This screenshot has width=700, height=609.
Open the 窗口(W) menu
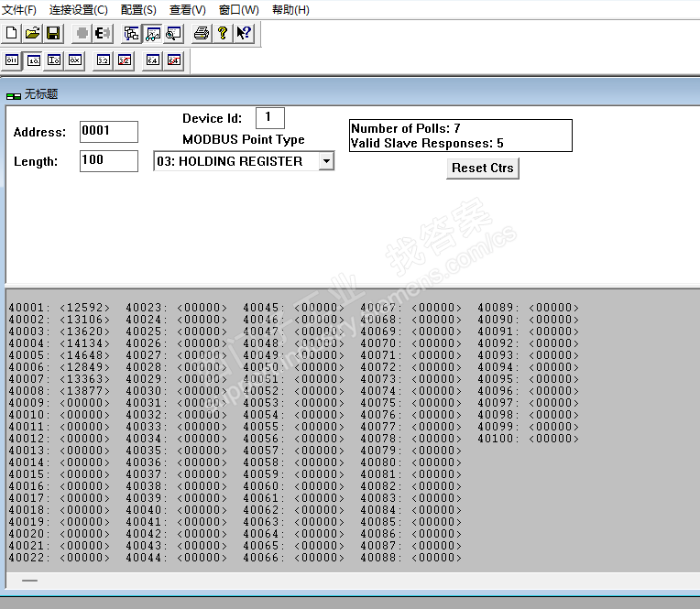tap(239, 9)
